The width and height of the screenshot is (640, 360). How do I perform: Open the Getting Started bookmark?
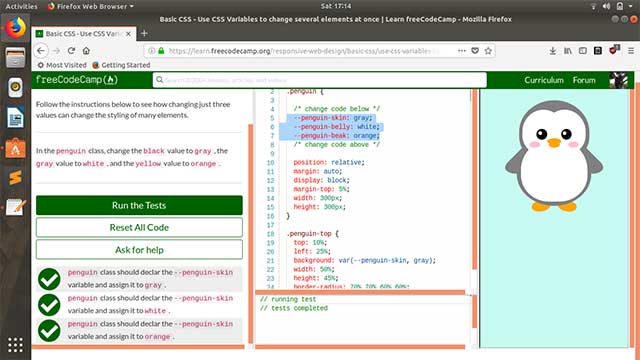[121, 65]
